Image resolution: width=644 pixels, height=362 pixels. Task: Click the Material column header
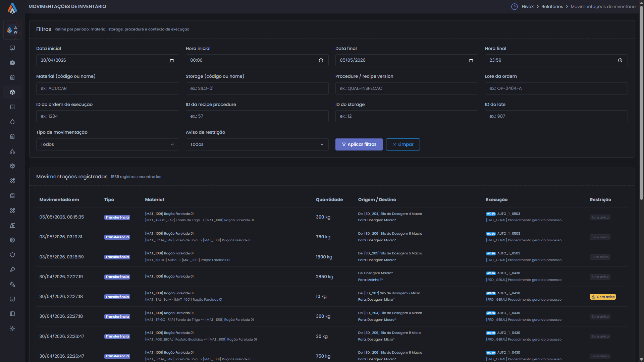coord(154,200)
